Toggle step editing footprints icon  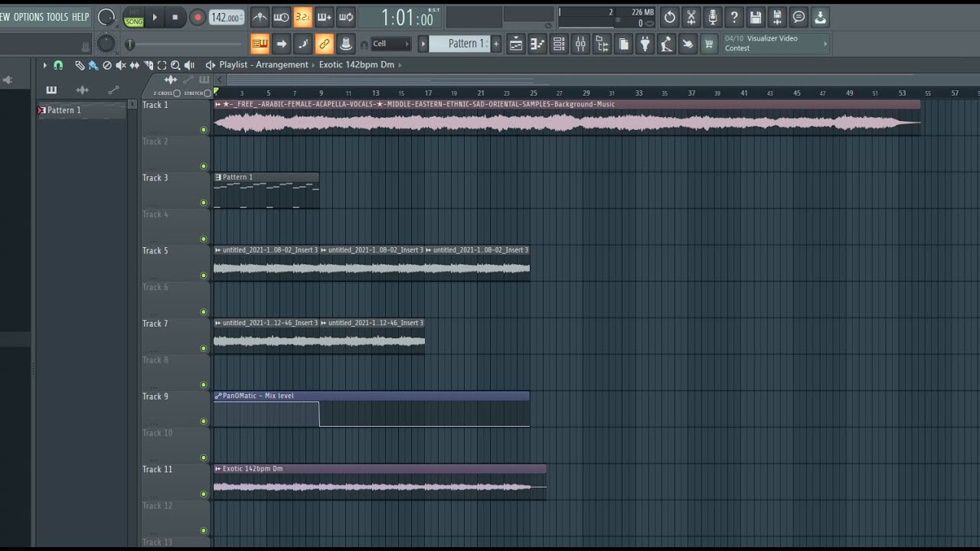[x=302, y=44]
